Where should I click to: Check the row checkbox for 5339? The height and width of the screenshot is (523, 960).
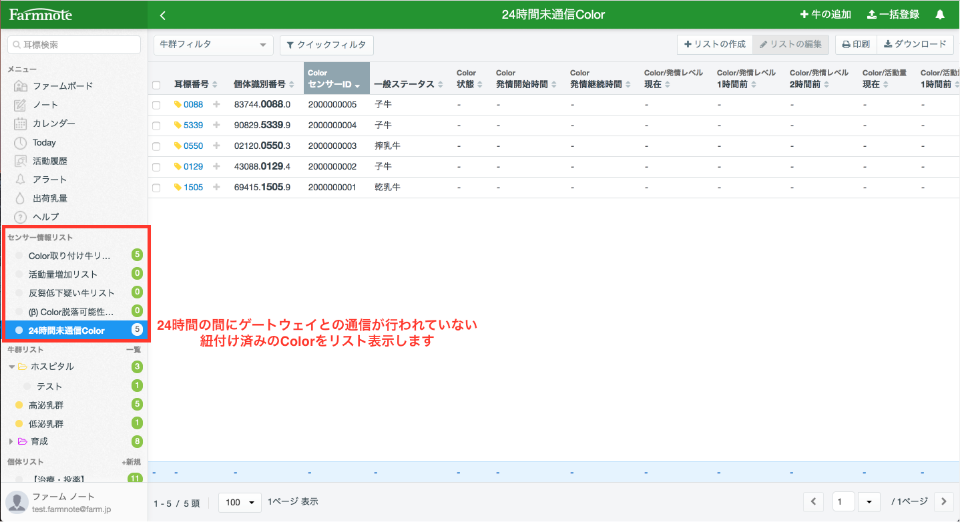pyautogui.click(x=156, y=126)
